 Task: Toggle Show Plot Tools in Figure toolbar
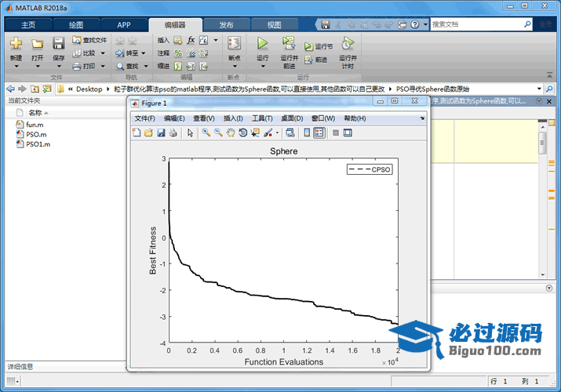point(348,133)
